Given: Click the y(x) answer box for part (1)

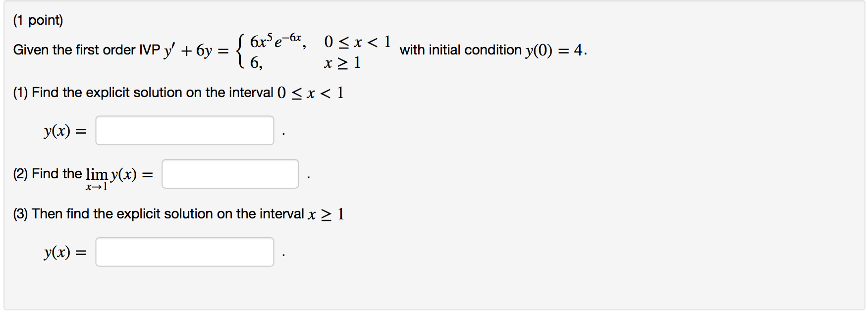Looking at the screenshot, I should pos(184,130).
